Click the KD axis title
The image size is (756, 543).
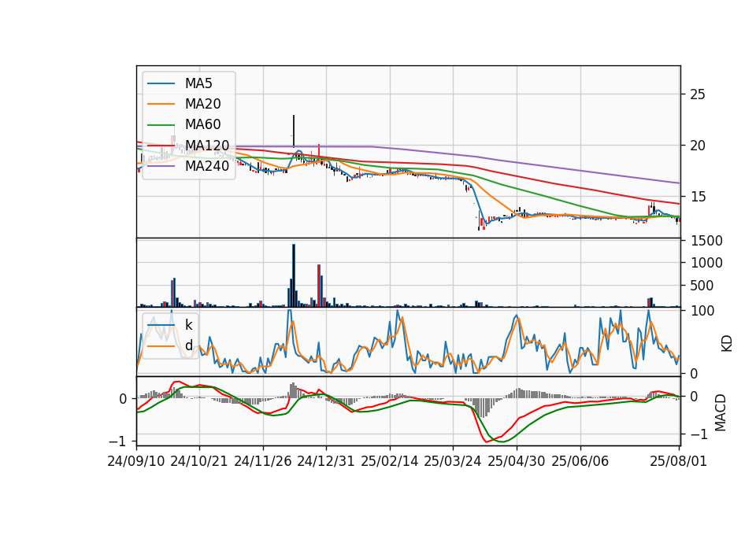coord(727,344)
